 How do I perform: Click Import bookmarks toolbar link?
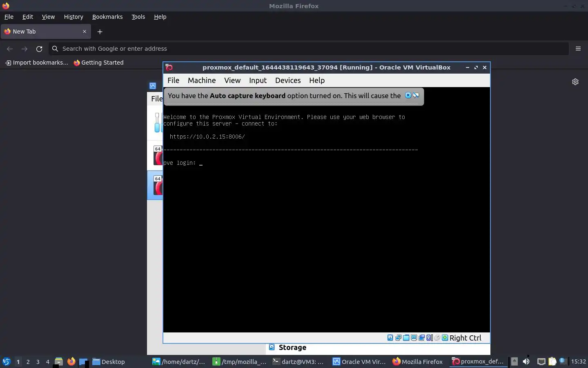[37, 63]
